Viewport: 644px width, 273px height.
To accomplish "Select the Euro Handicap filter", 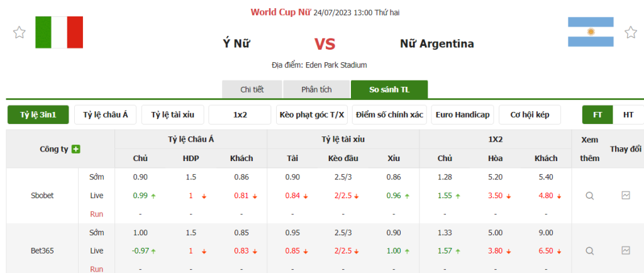I will 462,114.
